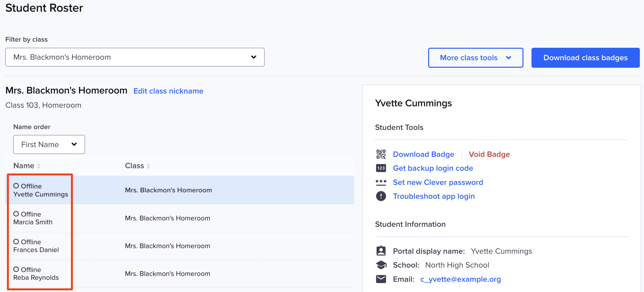Screen dimensions: 644x292
Task: Open the Filter by class dropdown
Action: pos(135,57)
